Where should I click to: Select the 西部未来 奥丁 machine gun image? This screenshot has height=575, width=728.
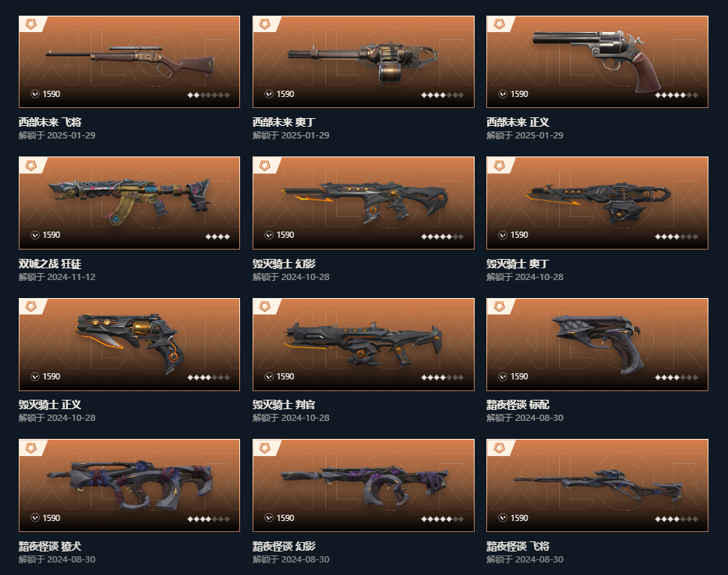pyautogui.click(x=363, y=61)
